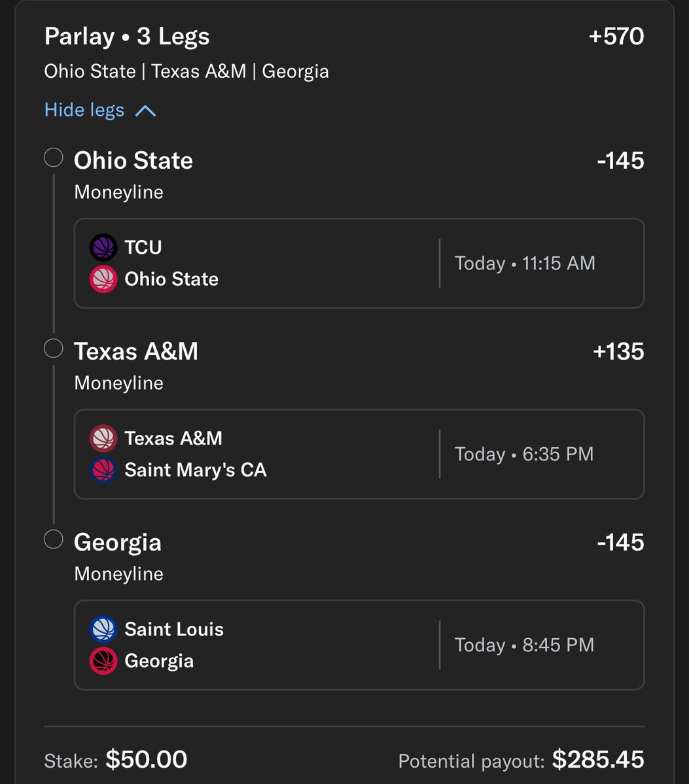This screenshot has height=784, width=689.
Task: Click the Hide legs link
Action: (x=84, y=110)
